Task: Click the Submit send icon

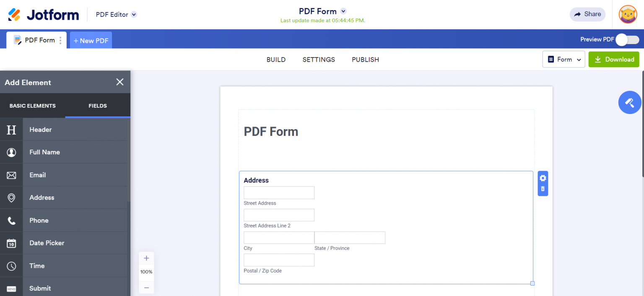Action: 11,288
